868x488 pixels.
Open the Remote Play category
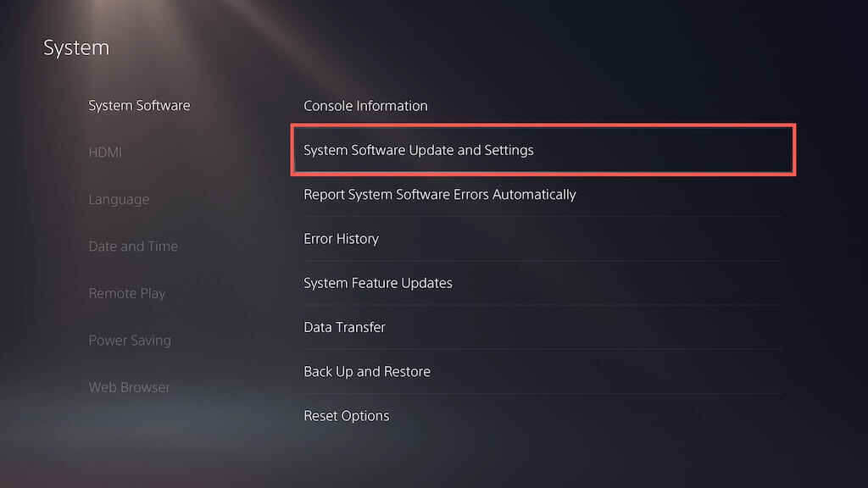coord(127,294)
